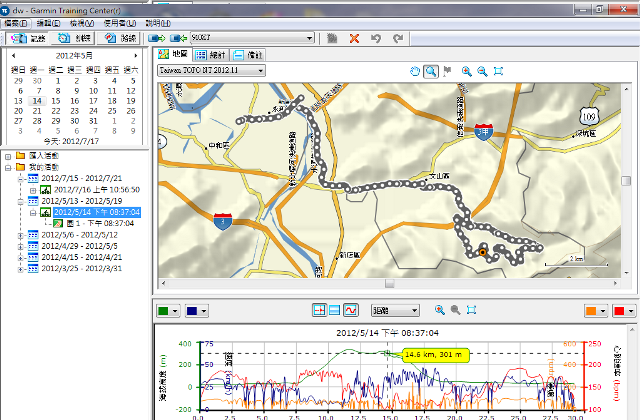
Task: Collapse the 2012/7/15 - 2012/7/21 week
Action: tap(20, 179)
